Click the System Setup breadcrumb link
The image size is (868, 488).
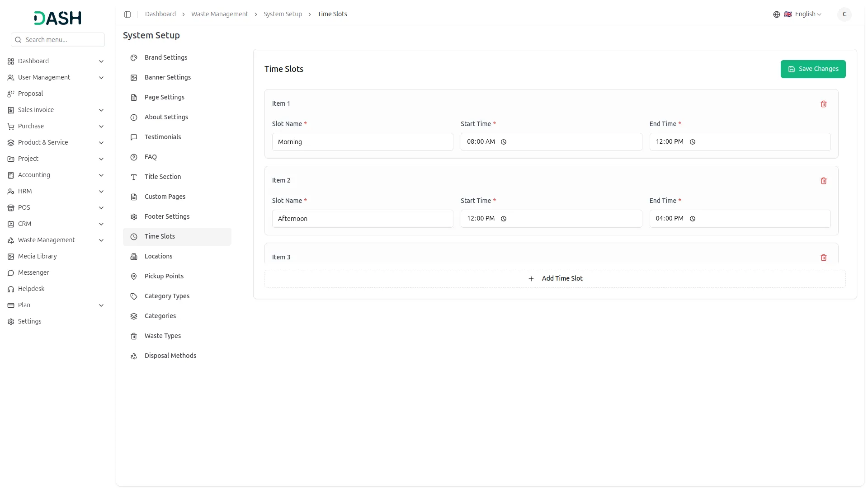[283, 14]
